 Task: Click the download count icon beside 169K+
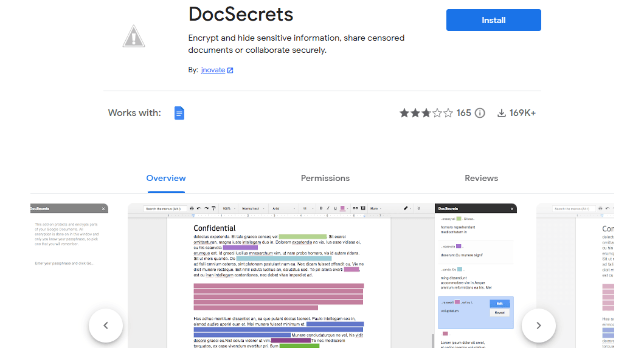coord(502,113)
